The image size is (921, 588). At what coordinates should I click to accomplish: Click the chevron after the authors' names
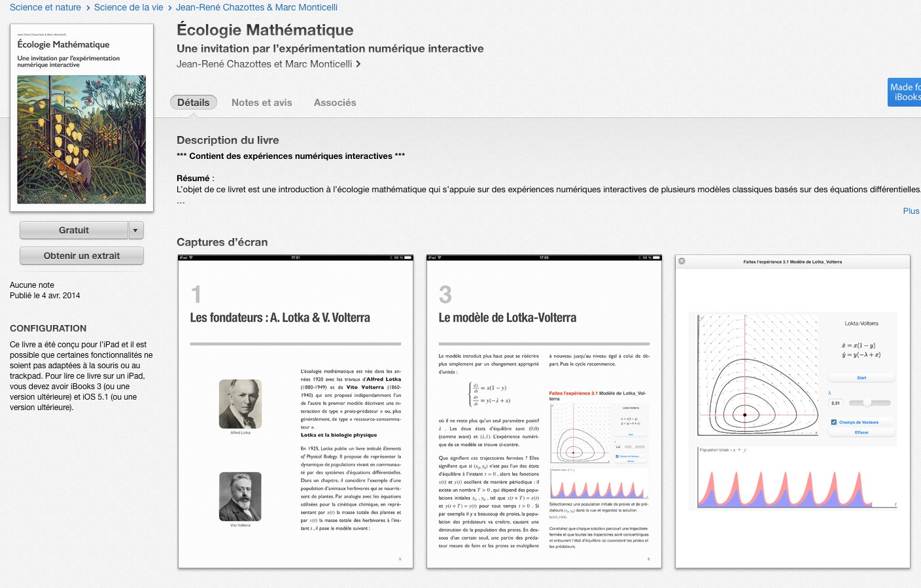pyautogui.click(x=358, y=64)
